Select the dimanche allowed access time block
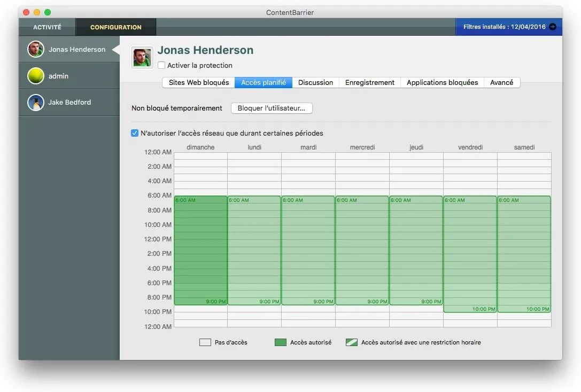The image size is (581, 392). click(x=200, y=250)
